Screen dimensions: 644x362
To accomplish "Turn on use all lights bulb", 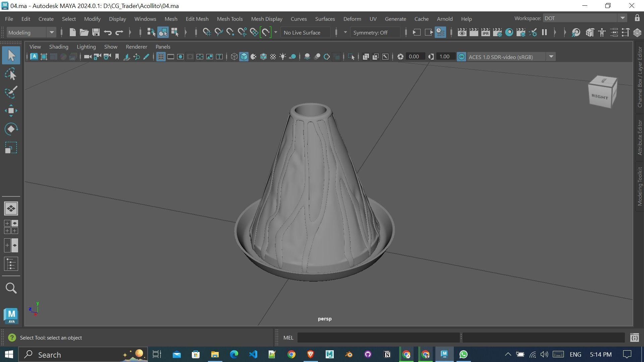I will [283, 57].
